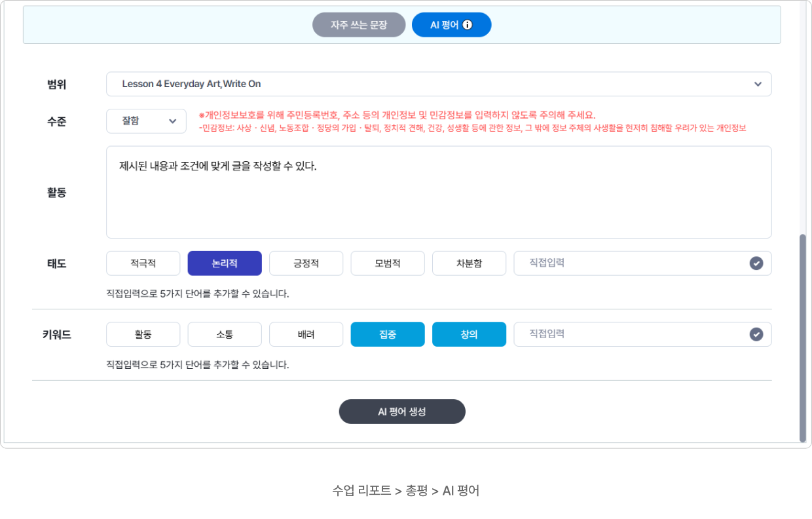This screenshot has width=812, height=519.
Task: Click the red 개인정보보호 warning text
Action: tap(397, 115)
